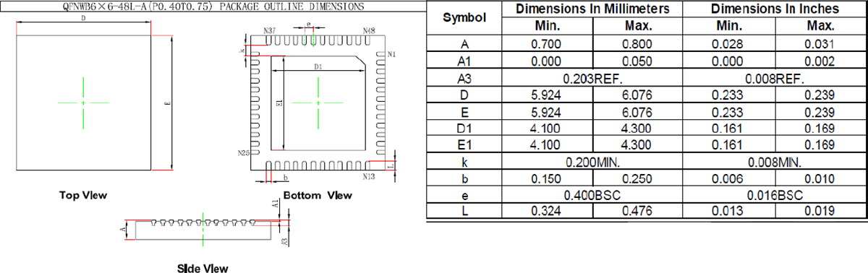
Task: Click the table value 0.031
Action: (x=821, y=44)
